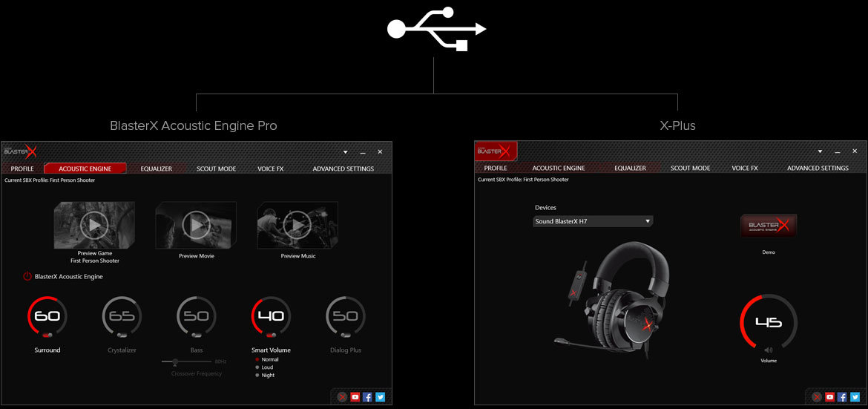Open Scout Mode tab in the X-Plus window
Viewport: 868px width, 409px height.
pyautogui.click(x=690, y=168)
